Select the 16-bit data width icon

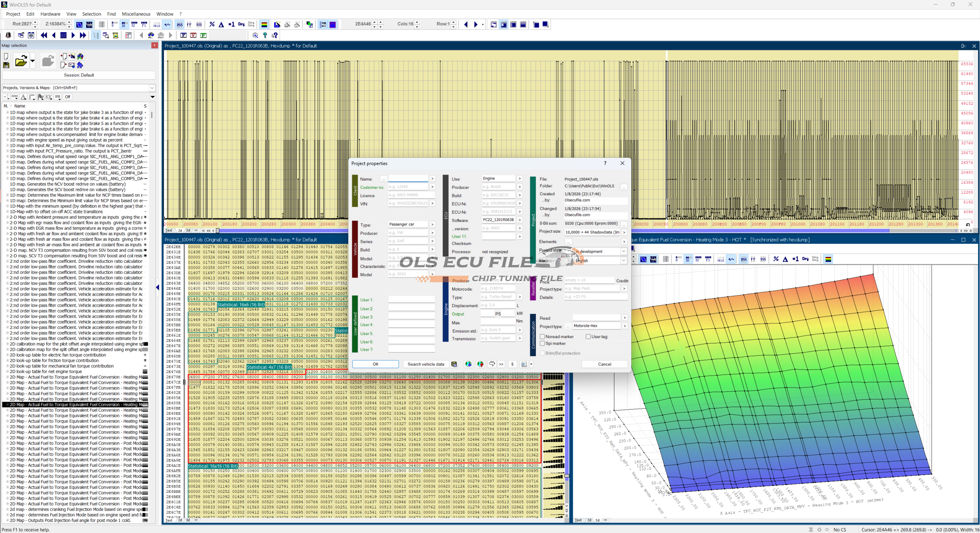pyautogui.click(x=124, y=25)
